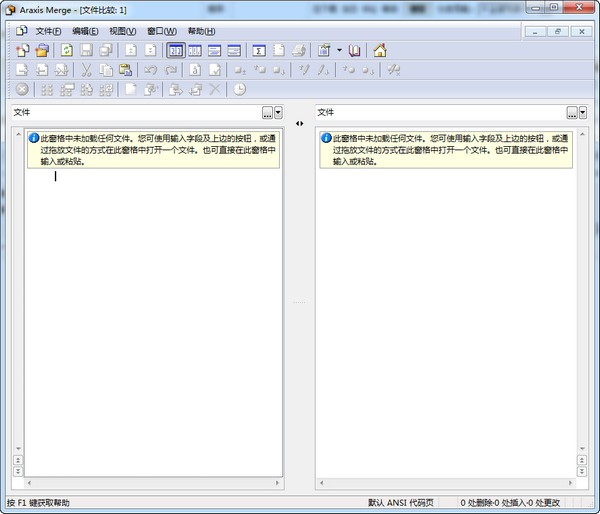Screen dimensions: 600x514
Task: Click the previous change page icon
Action: click(x=131, y=51)
